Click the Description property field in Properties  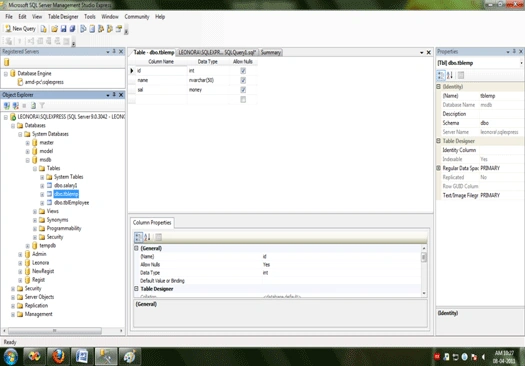point(501,114)
